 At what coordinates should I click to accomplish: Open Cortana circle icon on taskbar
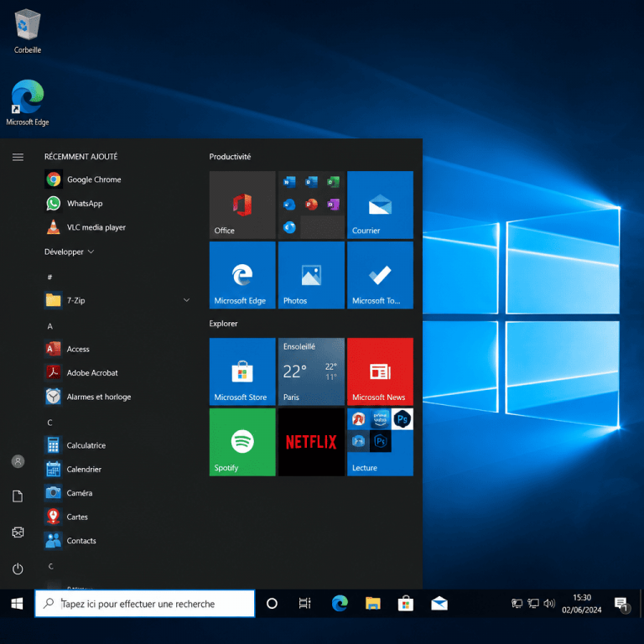[272, 604]
